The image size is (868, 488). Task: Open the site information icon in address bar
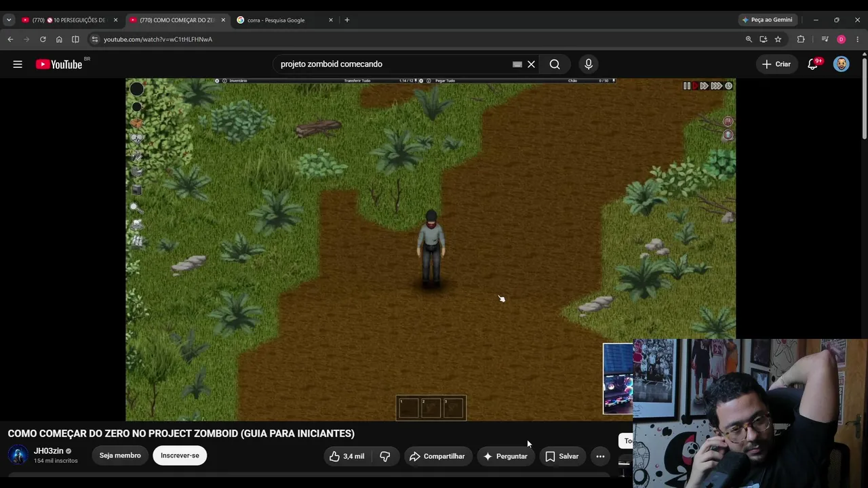pyautogui.click(x=95, y=39)
